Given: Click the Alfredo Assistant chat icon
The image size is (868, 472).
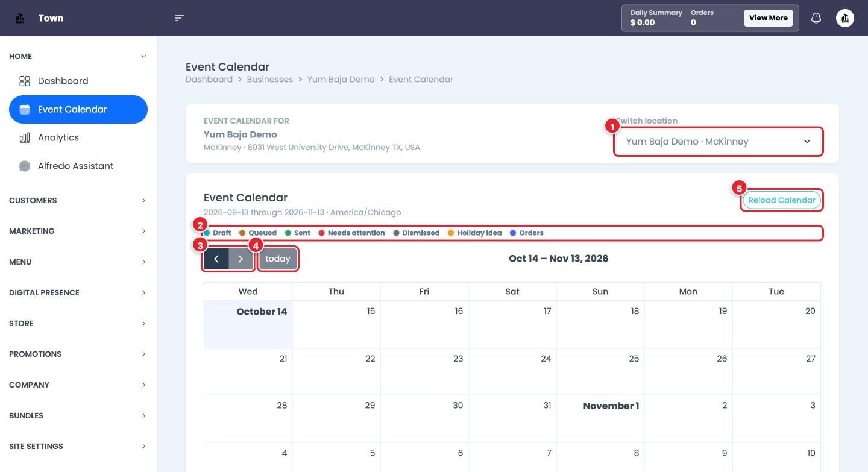Looking at the screenshot, I should 25,166.
